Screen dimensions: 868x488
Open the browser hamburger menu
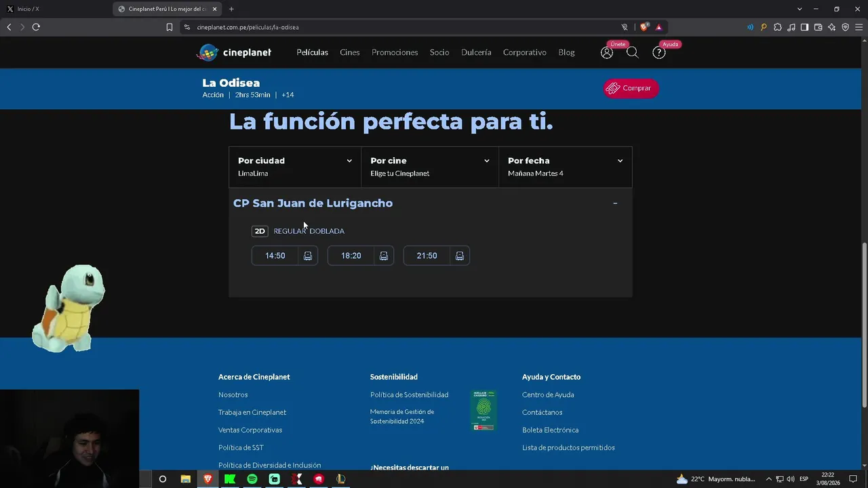click(x=859, y=27)
